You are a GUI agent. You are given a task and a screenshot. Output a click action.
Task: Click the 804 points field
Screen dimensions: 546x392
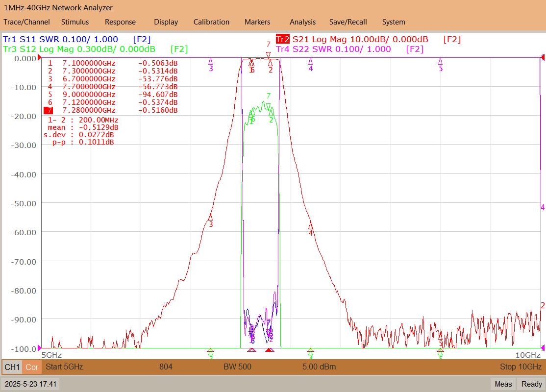[166, 367]
